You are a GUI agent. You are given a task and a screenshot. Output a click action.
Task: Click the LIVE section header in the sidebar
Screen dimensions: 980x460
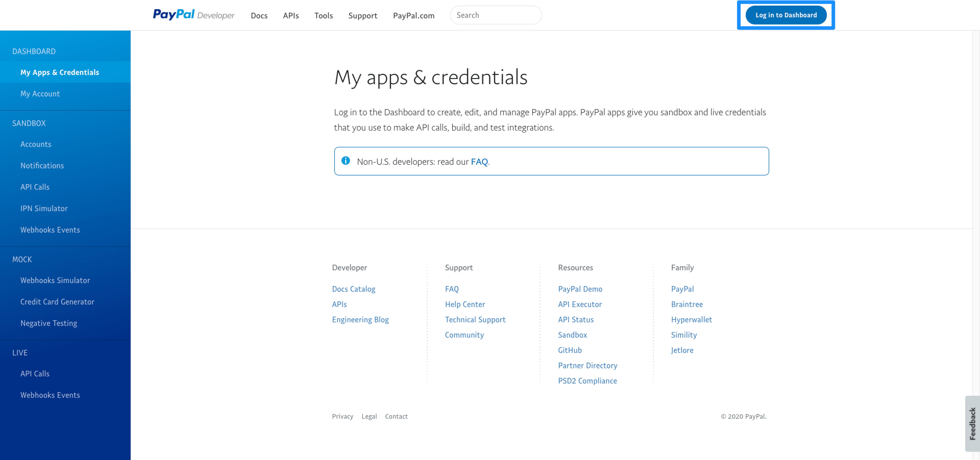(20, 353)
